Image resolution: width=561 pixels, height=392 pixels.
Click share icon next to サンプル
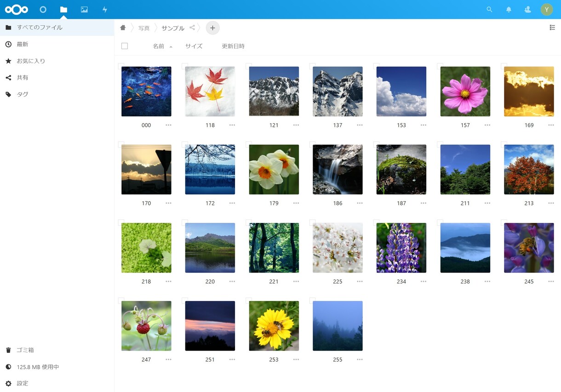(x=192, y=28)
